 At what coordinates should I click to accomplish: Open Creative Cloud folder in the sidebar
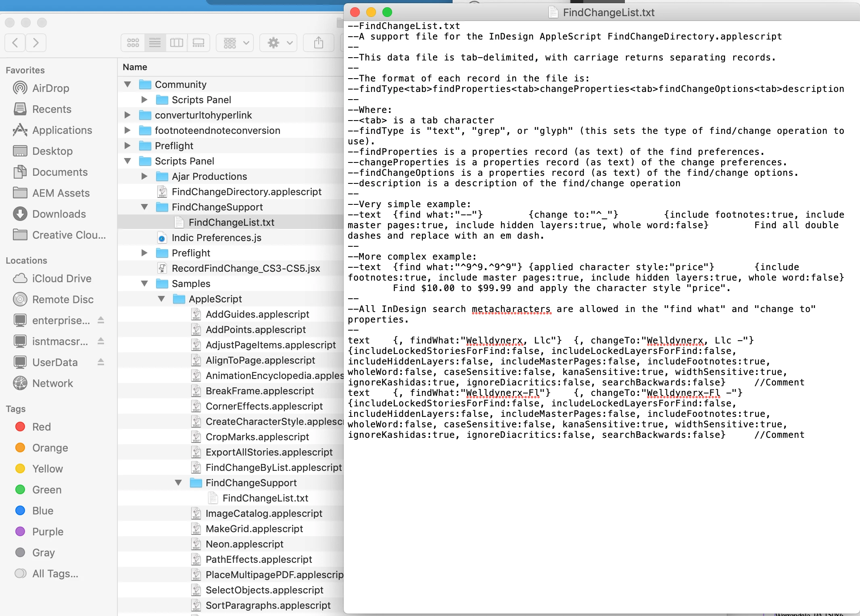[x=60, y=235]
